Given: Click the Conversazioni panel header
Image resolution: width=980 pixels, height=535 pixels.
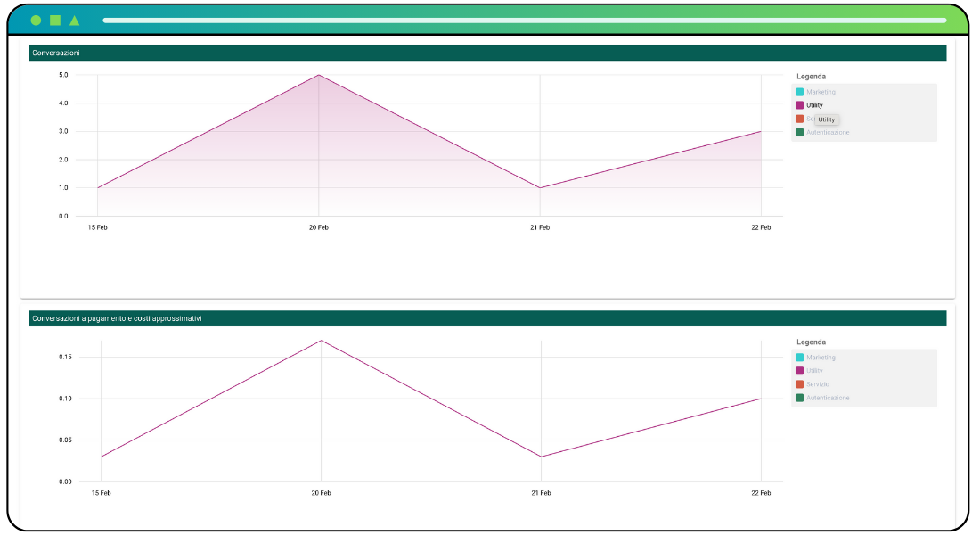Looking at the screenshot, I should (487, 53).
